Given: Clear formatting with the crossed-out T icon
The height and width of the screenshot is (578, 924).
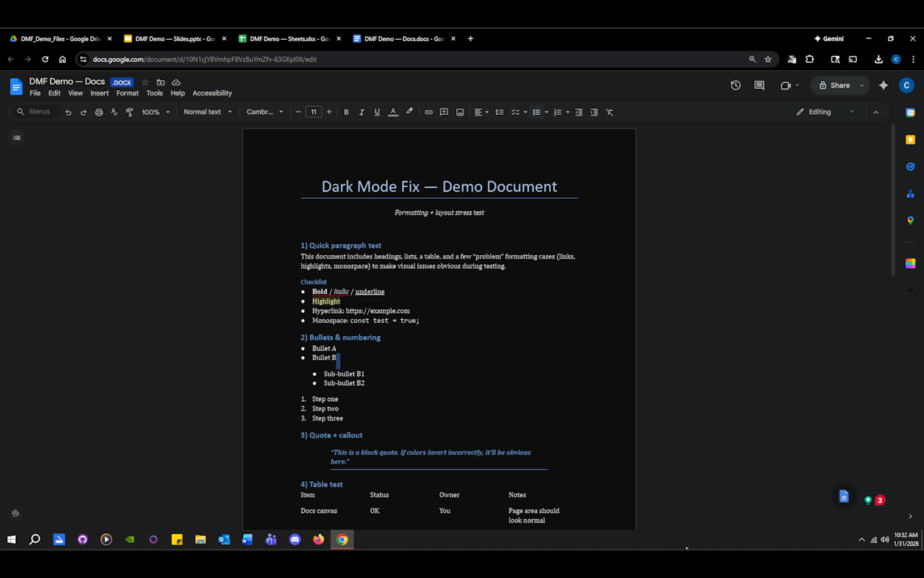Looking at the screenshot, I should tap(609, 112).
